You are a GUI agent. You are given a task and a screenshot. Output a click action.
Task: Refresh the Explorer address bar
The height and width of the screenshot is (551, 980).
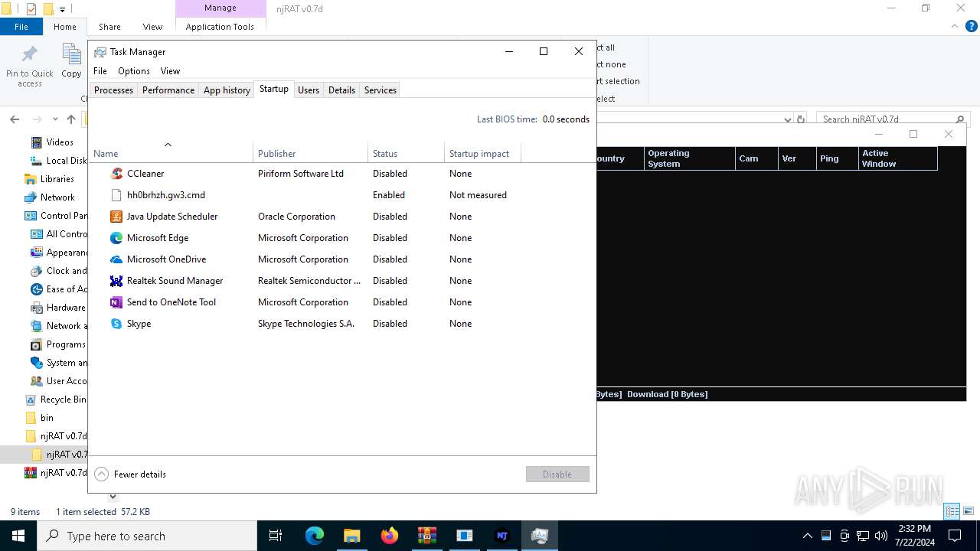[801, 119]
